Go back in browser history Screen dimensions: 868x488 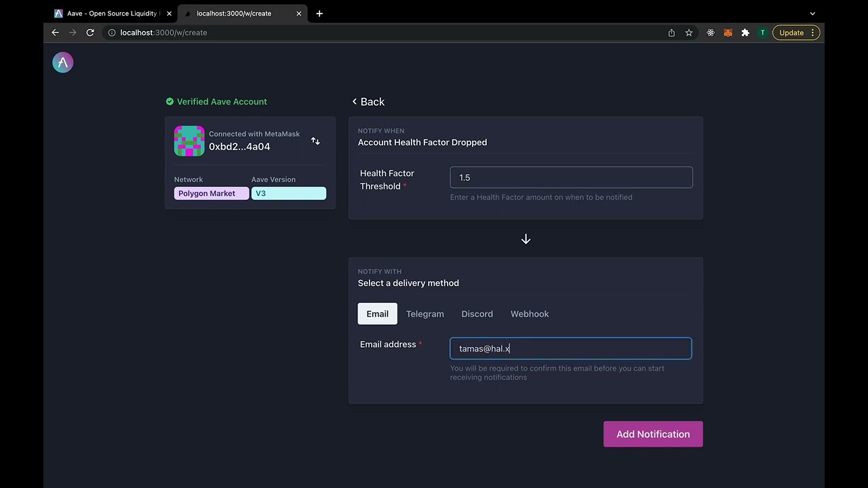click(x=56, y=33)
